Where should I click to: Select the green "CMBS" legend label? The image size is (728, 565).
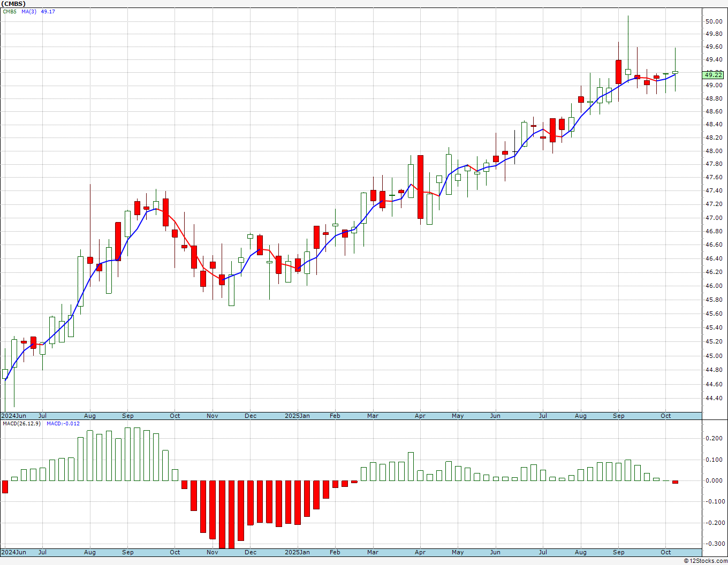pos(10,12)
